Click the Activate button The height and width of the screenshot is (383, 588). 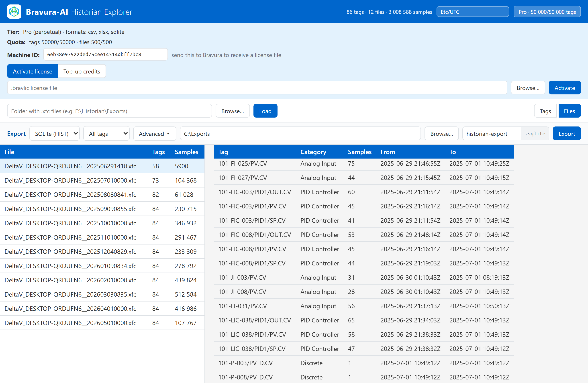coord(565,88)
